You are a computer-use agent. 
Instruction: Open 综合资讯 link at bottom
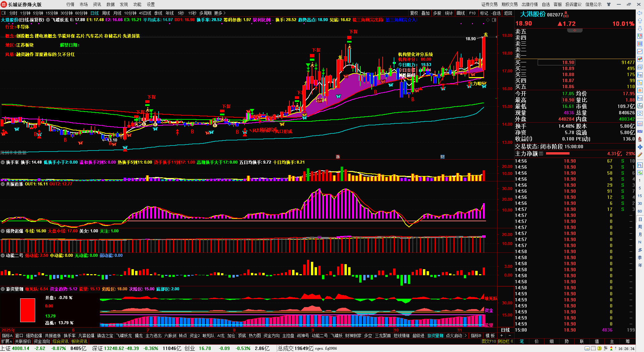coord(60,341)
